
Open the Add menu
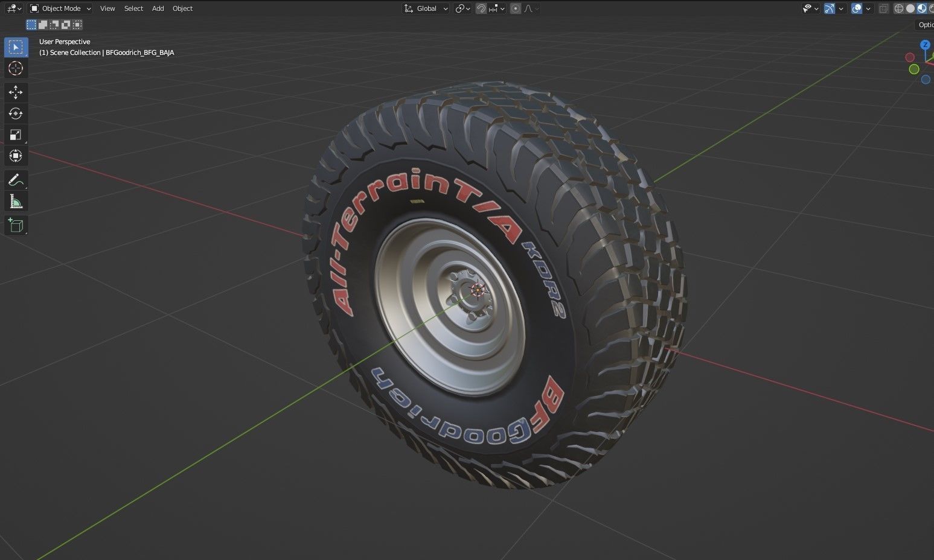coord(158,8)
